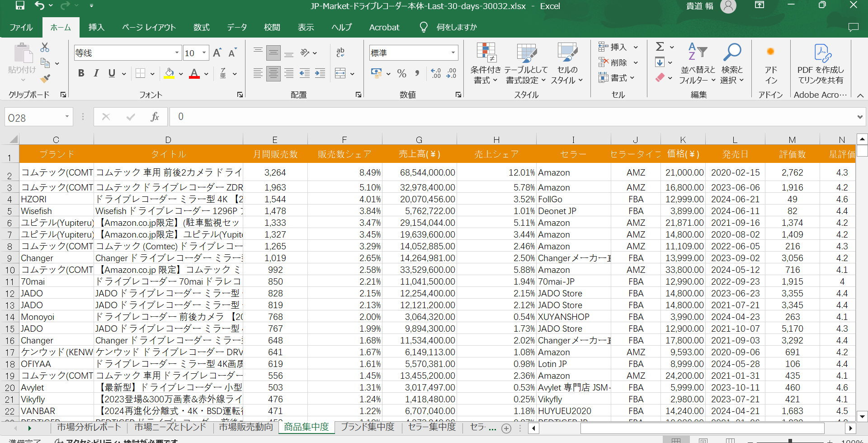Switch to 挿入 ribbon tab
The height and width of the screenshot is (443, 868).
(96, 27)
